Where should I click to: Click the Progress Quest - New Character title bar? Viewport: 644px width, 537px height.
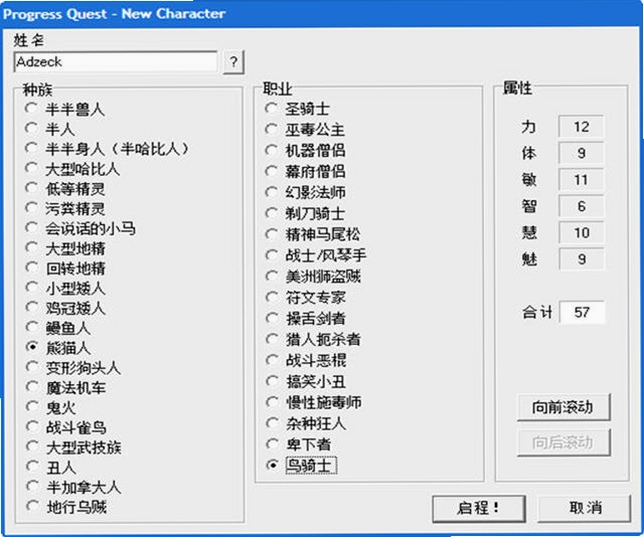coord(320,14)
